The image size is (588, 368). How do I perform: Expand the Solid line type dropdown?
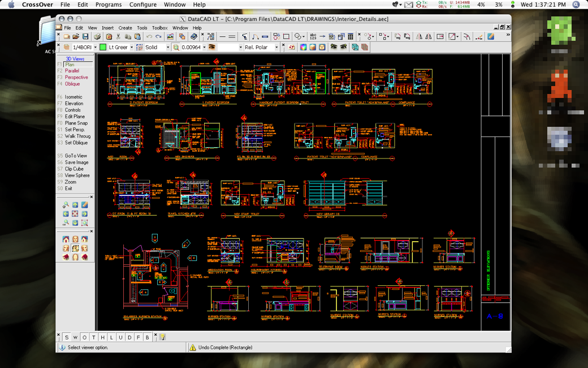167,48
